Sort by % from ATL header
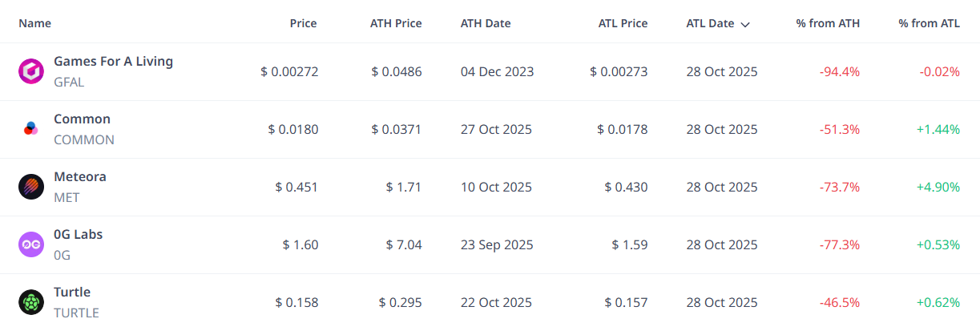 [x=929, y=23]
